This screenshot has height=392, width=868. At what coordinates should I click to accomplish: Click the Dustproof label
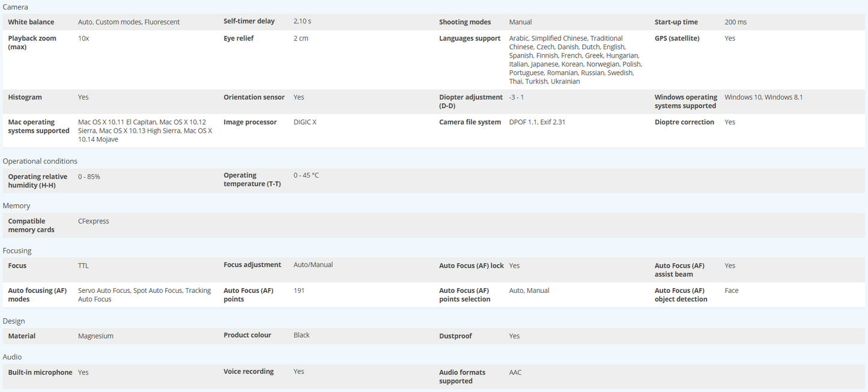455,336
